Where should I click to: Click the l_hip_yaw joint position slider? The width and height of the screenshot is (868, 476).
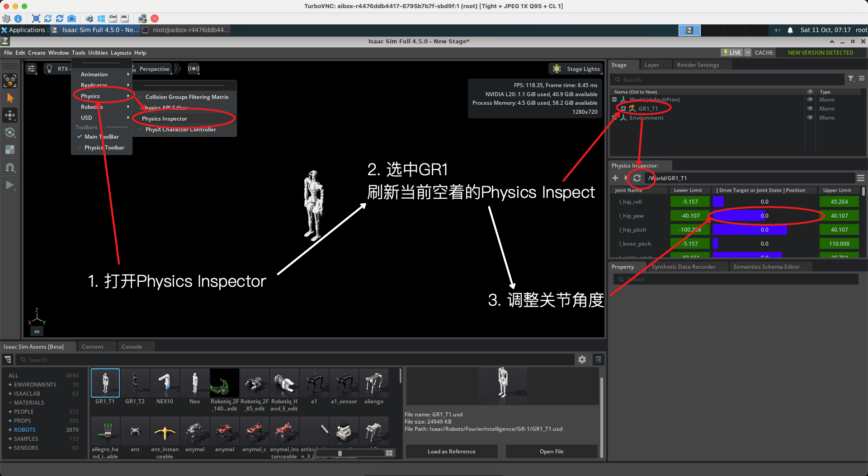764,216
